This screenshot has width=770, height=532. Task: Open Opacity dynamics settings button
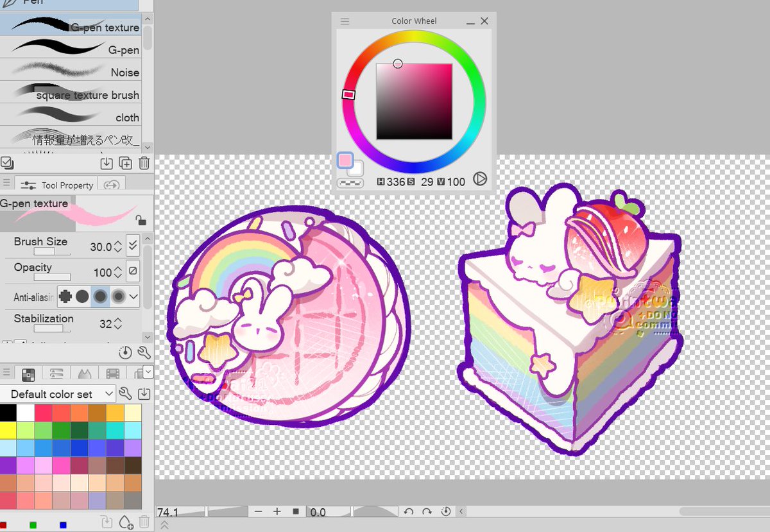(x=133, y=271)
